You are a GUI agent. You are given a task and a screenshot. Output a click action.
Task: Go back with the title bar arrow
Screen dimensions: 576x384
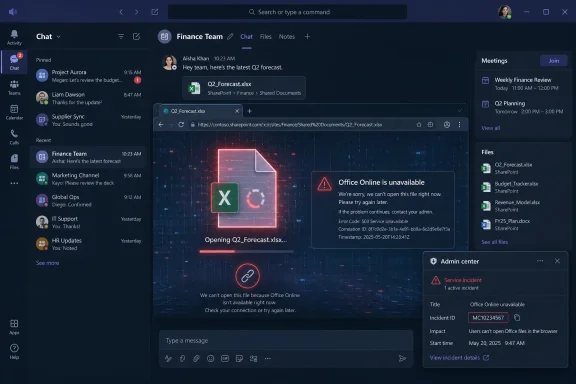[121, 12]
